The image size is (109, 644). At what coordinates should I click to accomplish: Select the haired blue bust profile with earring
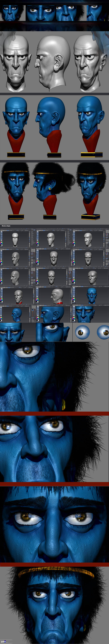54,191
